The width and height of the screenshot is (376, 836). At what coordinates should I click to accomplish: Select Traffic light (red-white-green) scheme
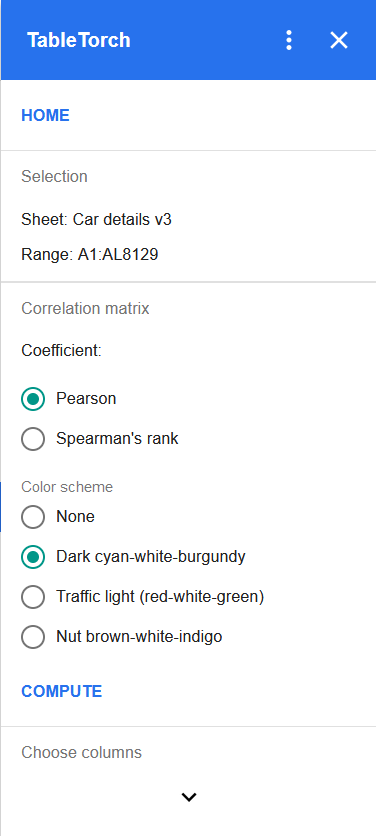[33, 597]
